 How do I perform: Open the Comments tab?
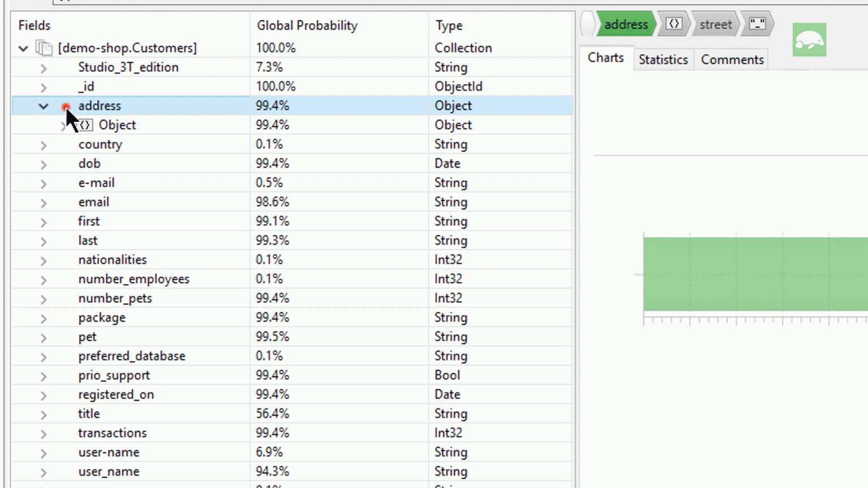tap(732, 59)
